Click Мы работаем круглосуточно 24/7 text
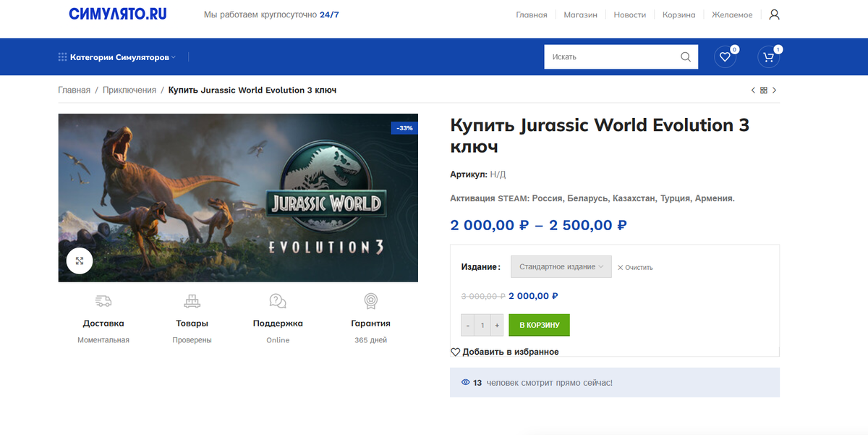 pyautogui.click(x=271, y=14)
